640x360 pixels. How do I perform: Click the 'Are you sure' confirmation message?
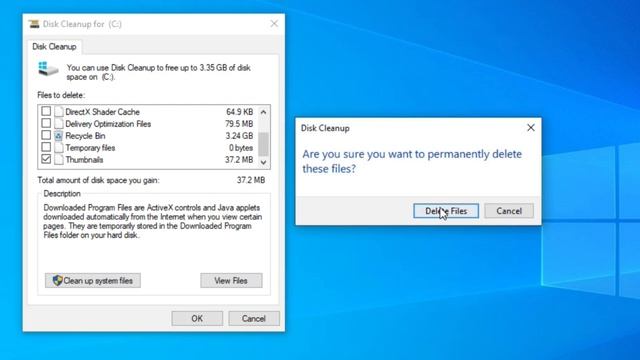tap(412, 161)
